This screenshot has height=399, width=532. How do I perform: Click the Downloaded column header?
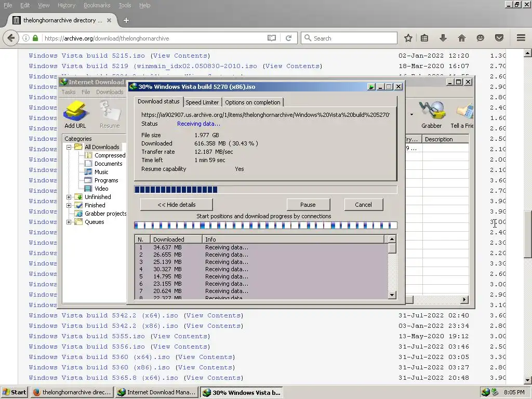coord(176,239)
